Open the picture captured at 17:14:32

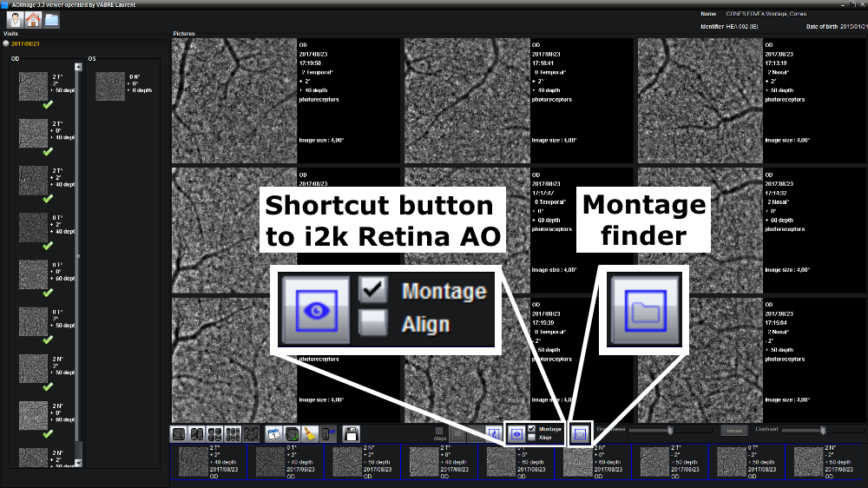[x=700, y=230]
